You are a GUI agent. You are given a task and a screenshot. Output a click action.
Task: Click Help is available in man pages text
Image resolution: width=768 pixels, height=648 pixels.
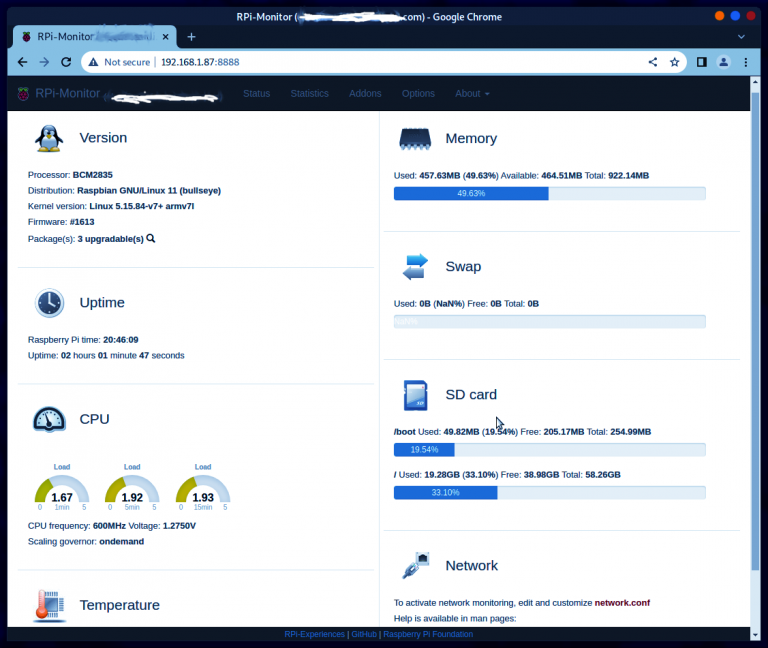click(455, 619)
